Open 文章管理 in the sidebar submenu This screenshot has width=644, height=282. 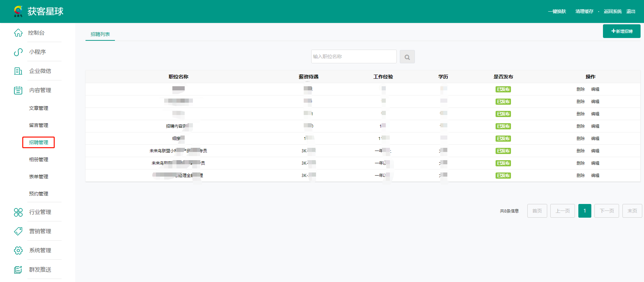point(39,108)
